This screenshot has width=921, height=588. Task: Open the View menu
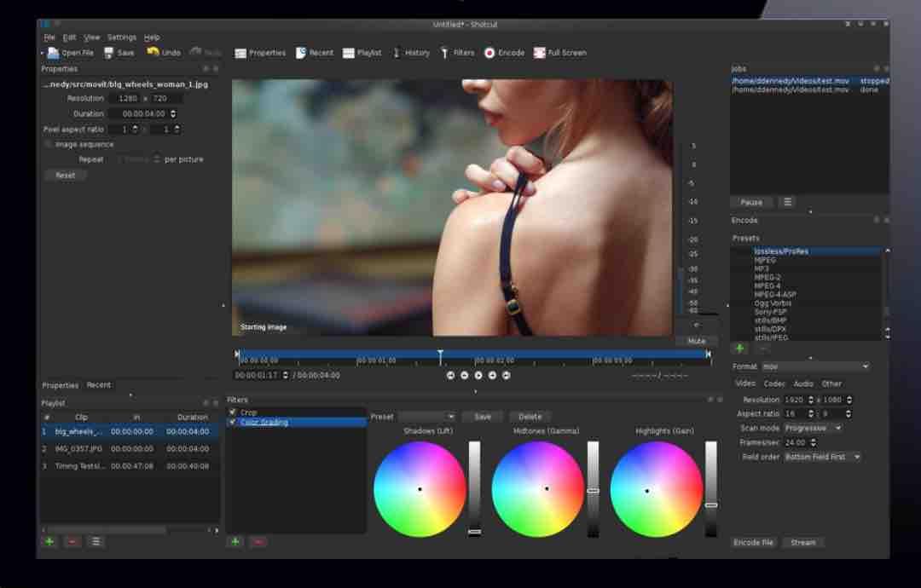pyautogui.click(x=91, y=37)
